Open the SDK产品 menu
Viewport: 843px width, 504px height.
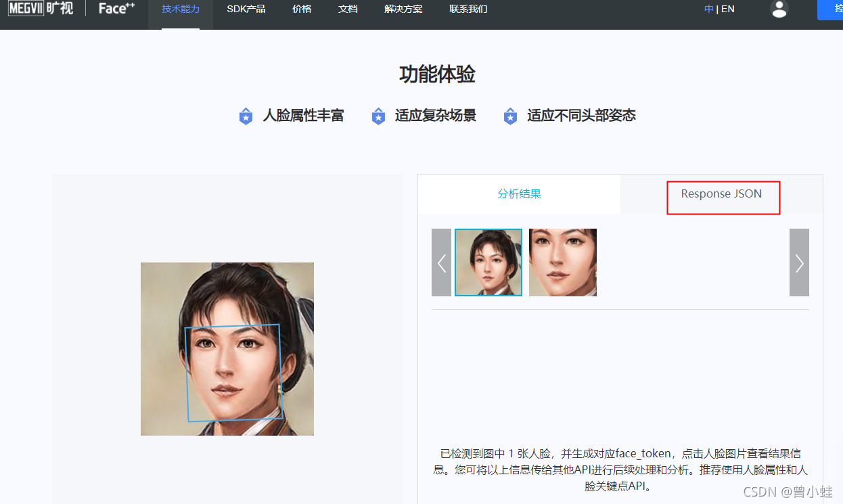[x=246, y=9]
